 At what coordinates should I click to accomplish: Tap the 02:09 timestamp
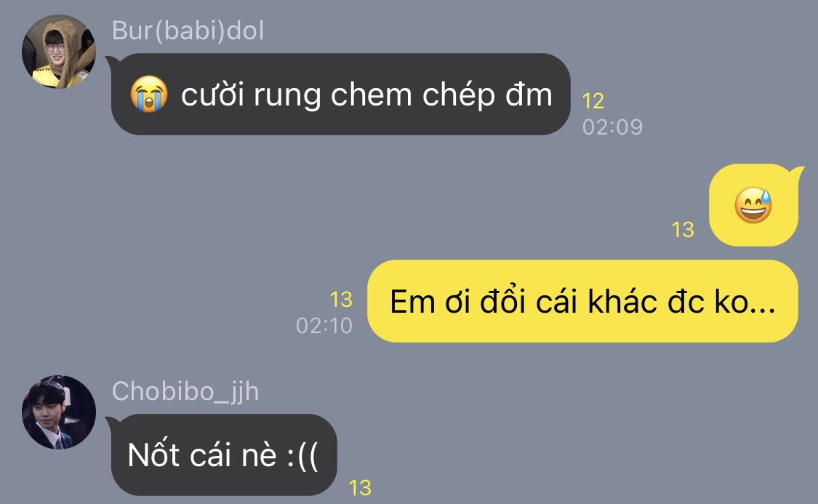612,127
